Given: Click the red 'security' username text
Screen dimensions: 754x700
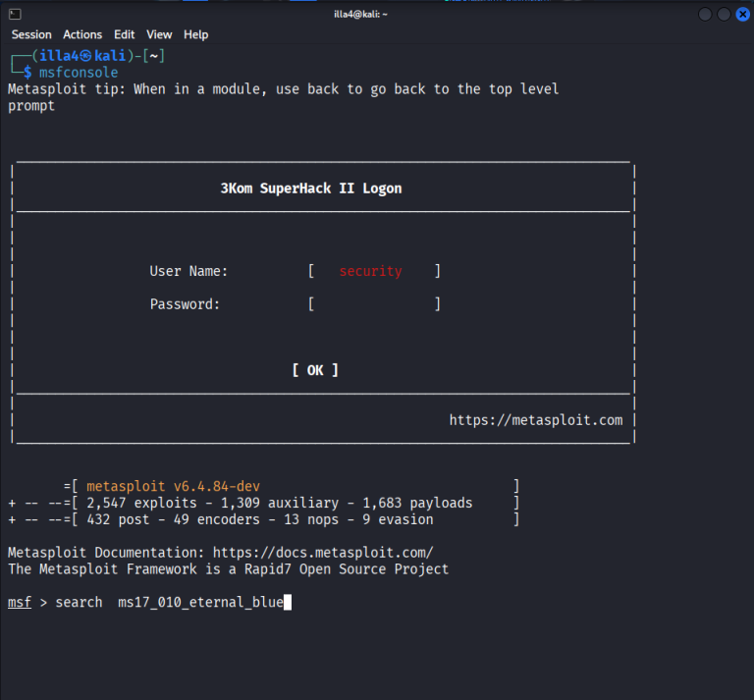Looking at the screenshot, I should [370, 272].
